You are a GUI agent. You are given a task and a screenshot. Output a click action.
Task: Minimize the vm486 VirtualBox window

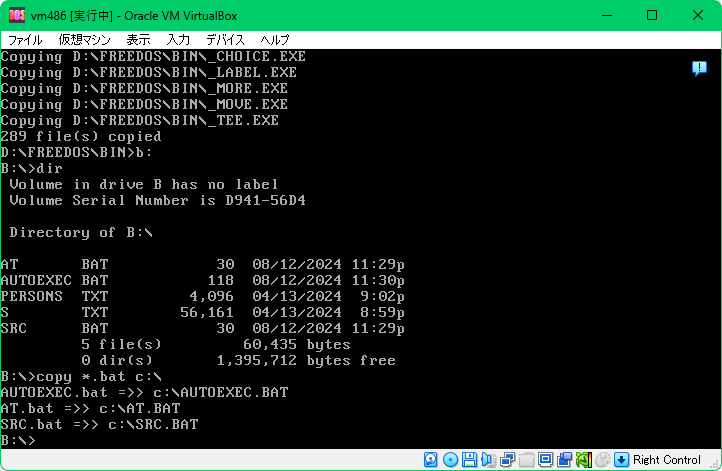coord(607,15)
